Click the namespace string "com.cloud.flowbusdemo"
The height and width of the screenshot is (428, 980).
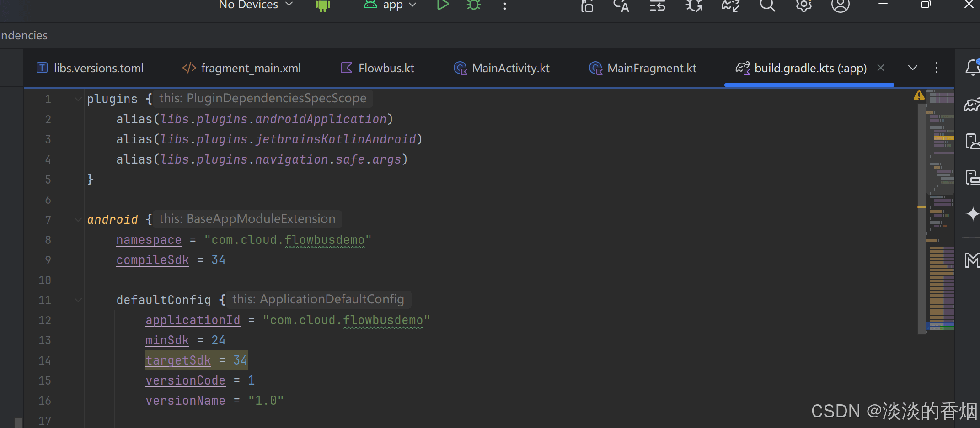pos(288,240)
